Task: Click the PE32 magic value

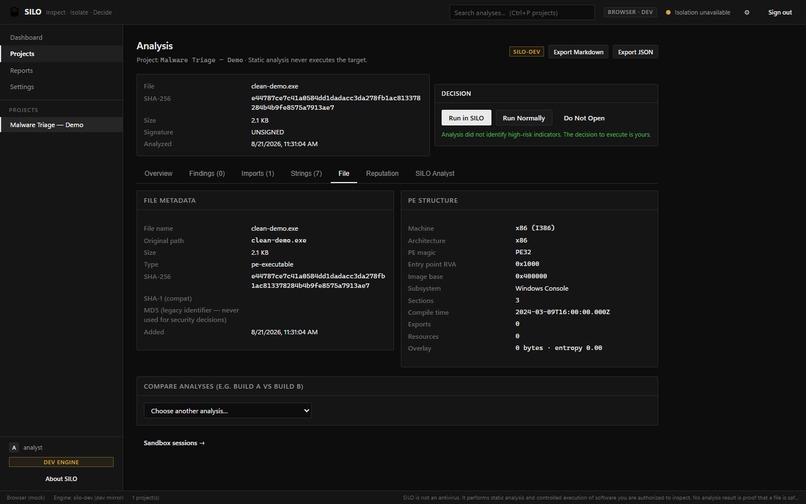Action: coord(523,252)
